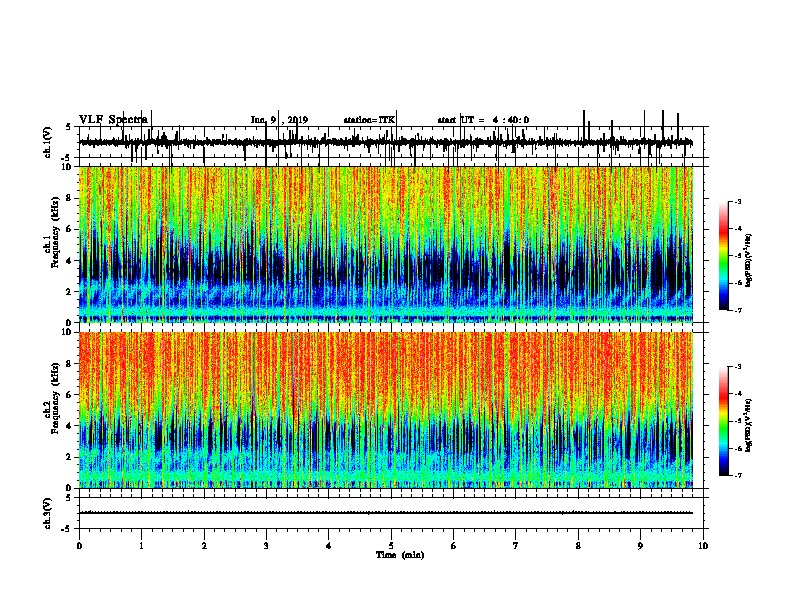Click ch.1 frequency axis "2" tick label
Viewport: 792px width, 612px height.
(x=70, y=291)
